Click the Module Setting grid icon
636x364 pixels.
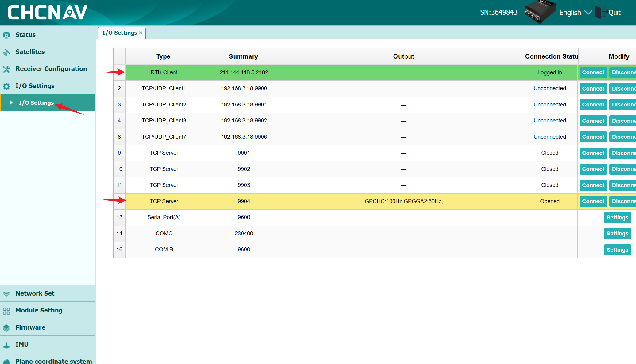click(6, 311)
